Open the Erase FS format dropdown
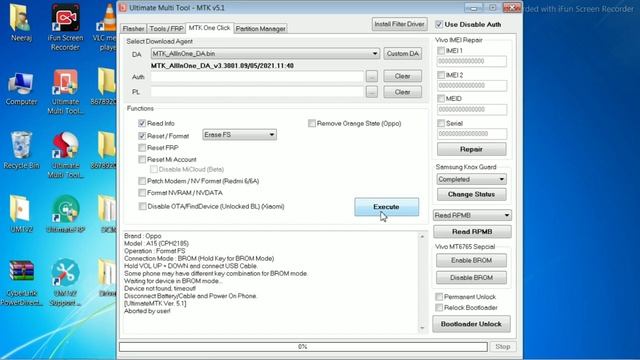This screenshot has width=640, height=360. (x=240, y=135)
